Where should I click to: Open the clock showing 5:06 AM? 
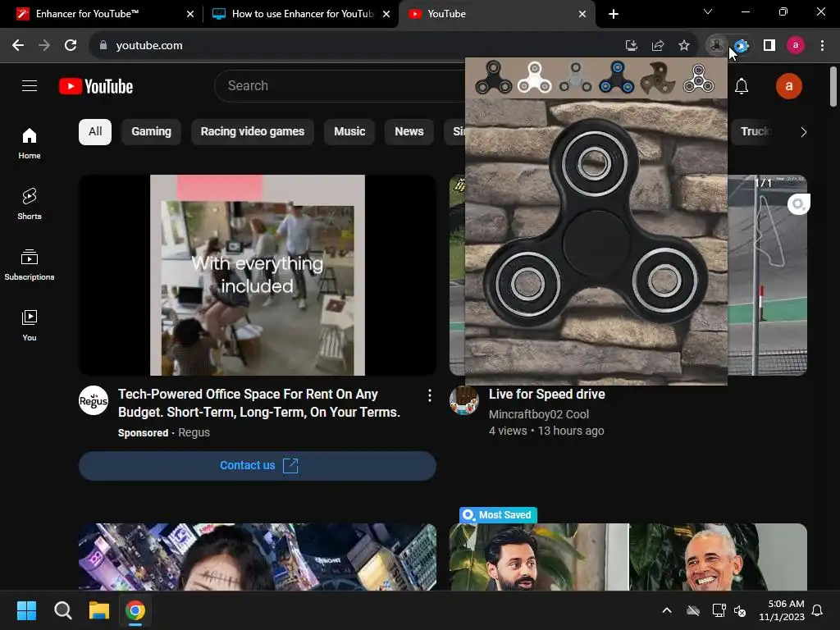[782, 610]
